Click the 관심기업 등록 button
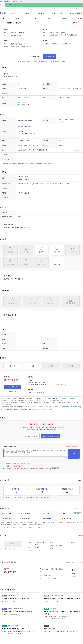The width and height of the screenshot is (83, 644). click(34, 57)
